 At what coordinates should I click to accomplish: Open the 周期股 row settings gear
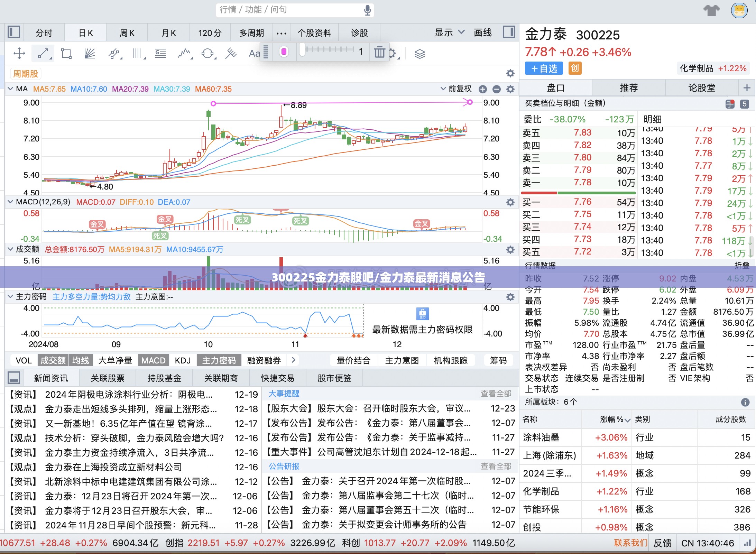510,73
